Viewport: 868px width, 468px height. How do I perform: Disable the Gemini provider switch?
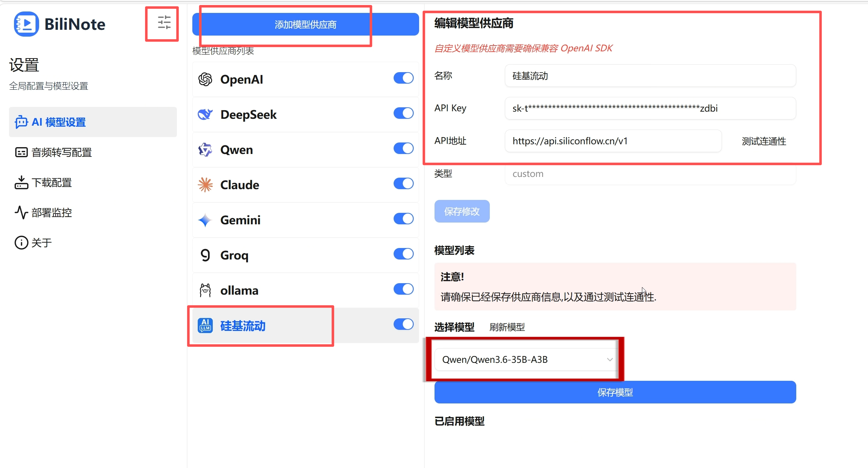coord(403,219)
